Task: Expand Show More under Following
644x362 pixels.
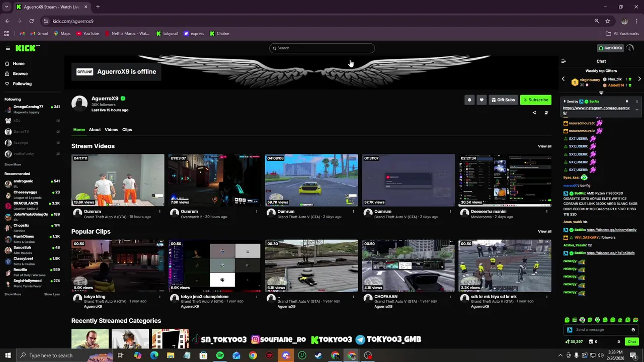Action: pos(13,164)
